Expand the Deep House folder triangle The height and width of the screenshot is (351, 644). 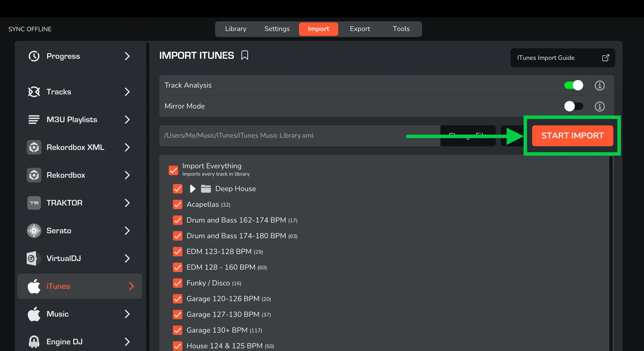click(193, 189)
